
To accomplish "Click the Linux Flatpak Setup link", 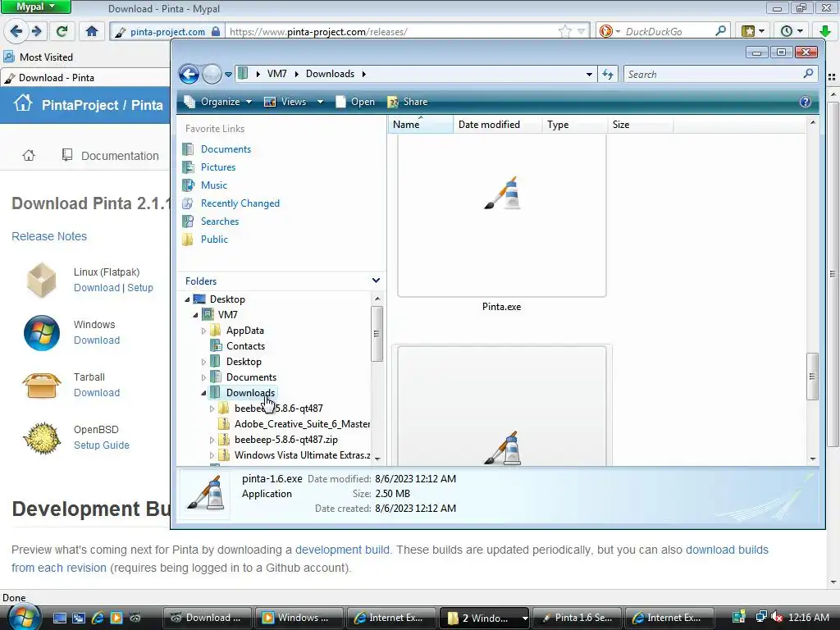I will click(140, 288).
